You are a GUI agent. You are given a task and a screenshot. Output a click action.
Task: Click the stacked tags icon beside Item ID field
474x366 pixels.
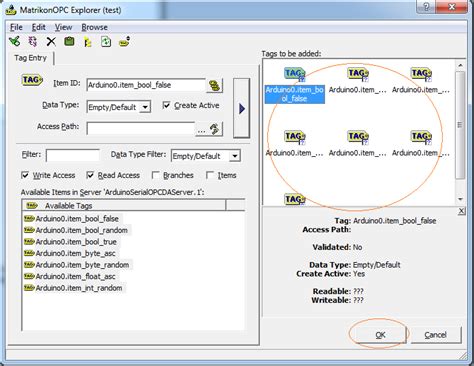pos(215,86)
